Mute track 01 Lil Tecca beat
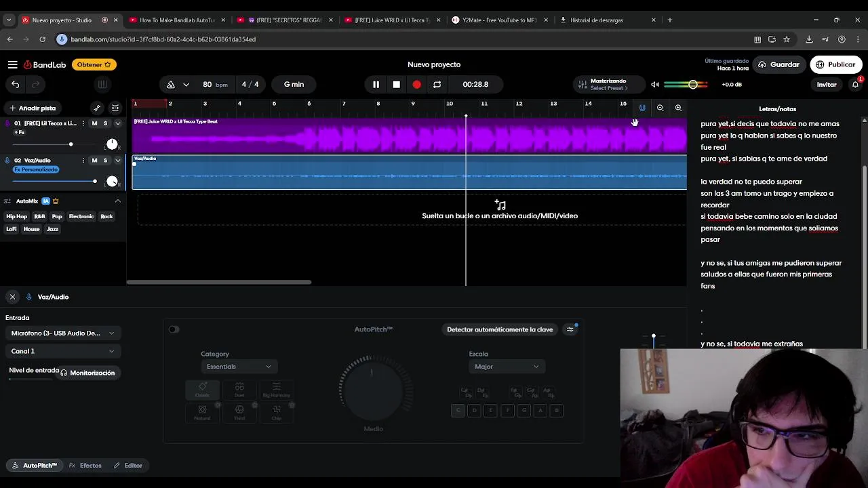The width and height of the screenshot is (868, 488). (x=94, y=123)
